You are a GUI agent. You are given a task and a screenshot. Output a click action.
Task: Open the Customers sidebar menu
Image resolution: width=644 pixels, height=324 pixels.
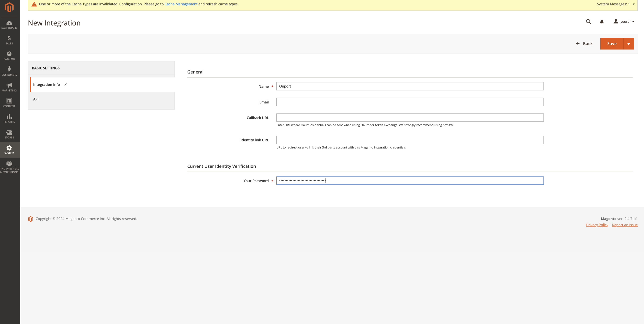pos(9,71)
